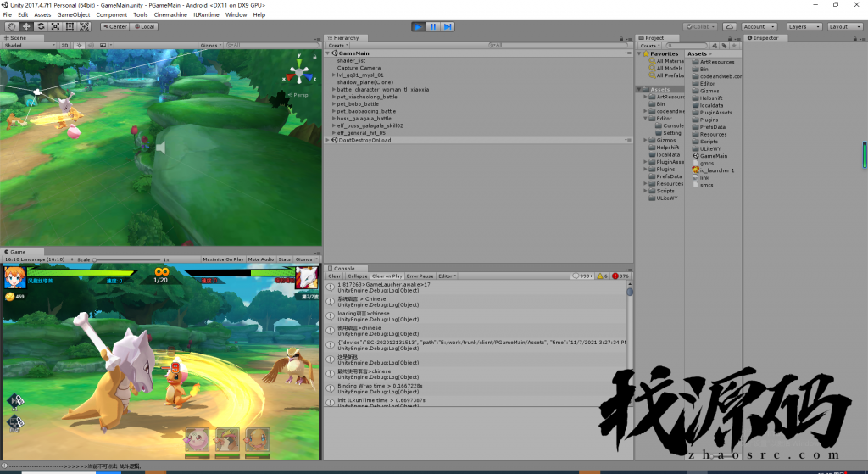Toggle scene lighting sun icon
This screenshot has height=474, width=868.
(x=79, y=46)
